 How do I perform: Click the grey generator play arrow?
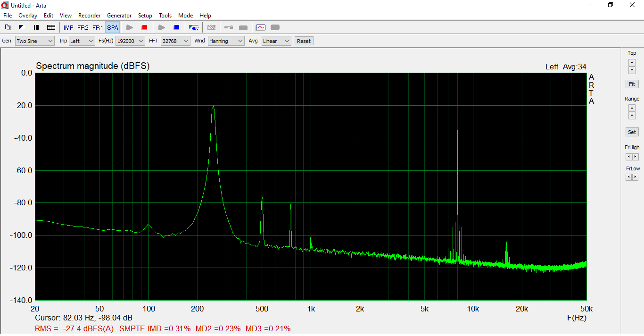point(161,27)
